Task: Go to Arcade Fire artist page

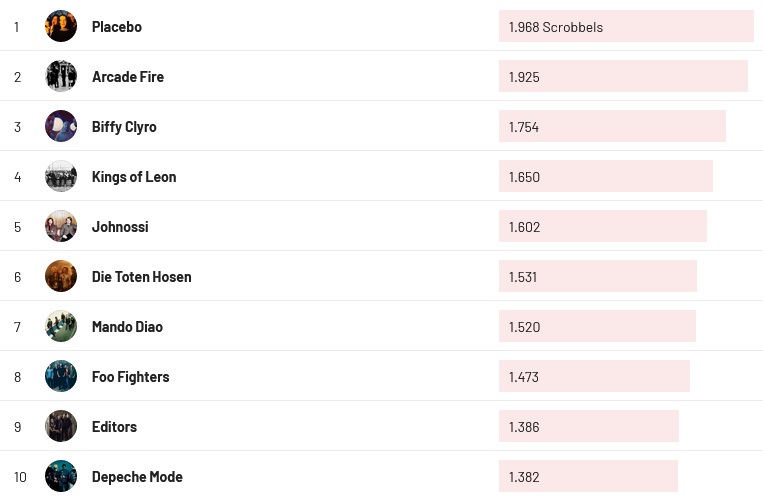Action: point(128,77)
